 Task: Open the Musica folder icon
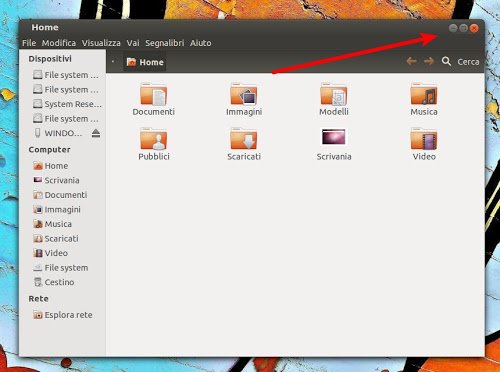(x=424, y=94)
